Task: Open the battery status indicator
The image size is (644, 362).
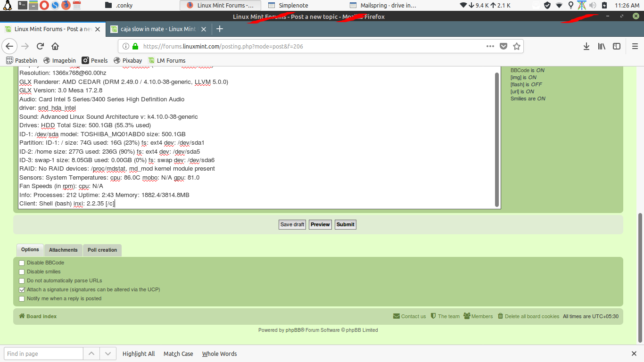Action: click(x=604, y=6)
